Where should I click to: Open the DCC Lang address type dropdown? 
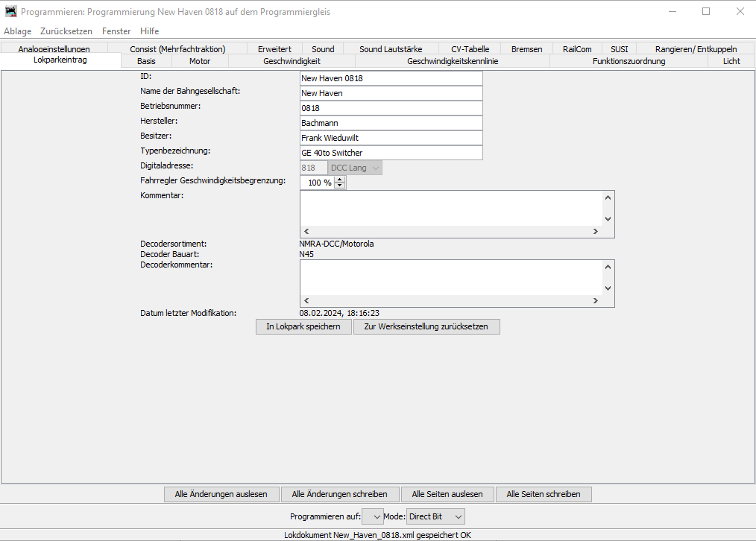(x=355, y=168)
